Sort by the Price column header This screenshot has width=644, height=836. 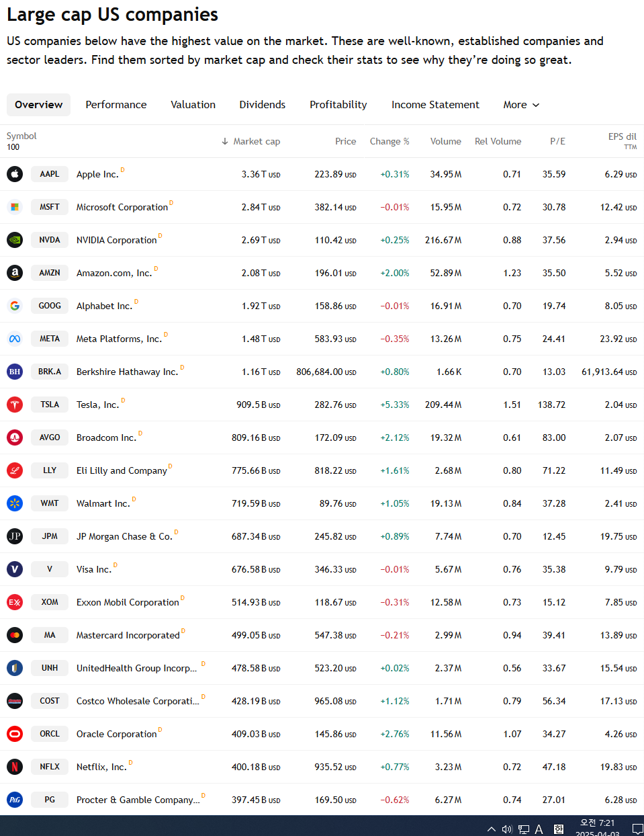pos(345,141)
